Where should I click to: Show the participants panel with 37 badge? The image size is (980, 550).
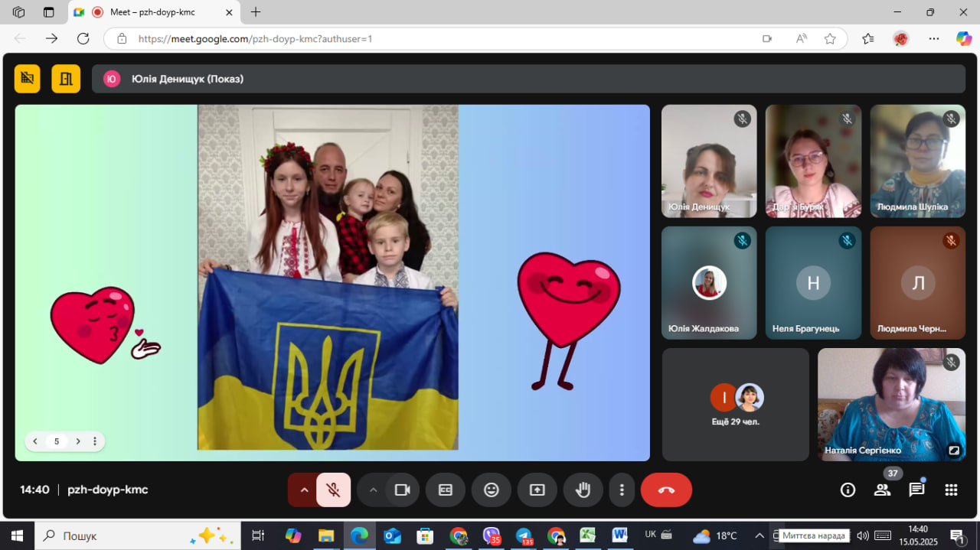click(883, 490)
